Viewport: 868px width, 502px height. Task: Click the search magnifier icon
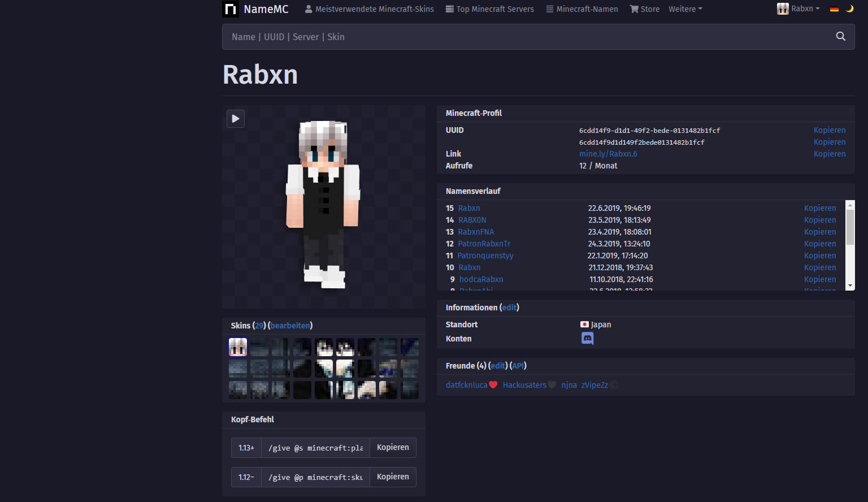point(840,37)
